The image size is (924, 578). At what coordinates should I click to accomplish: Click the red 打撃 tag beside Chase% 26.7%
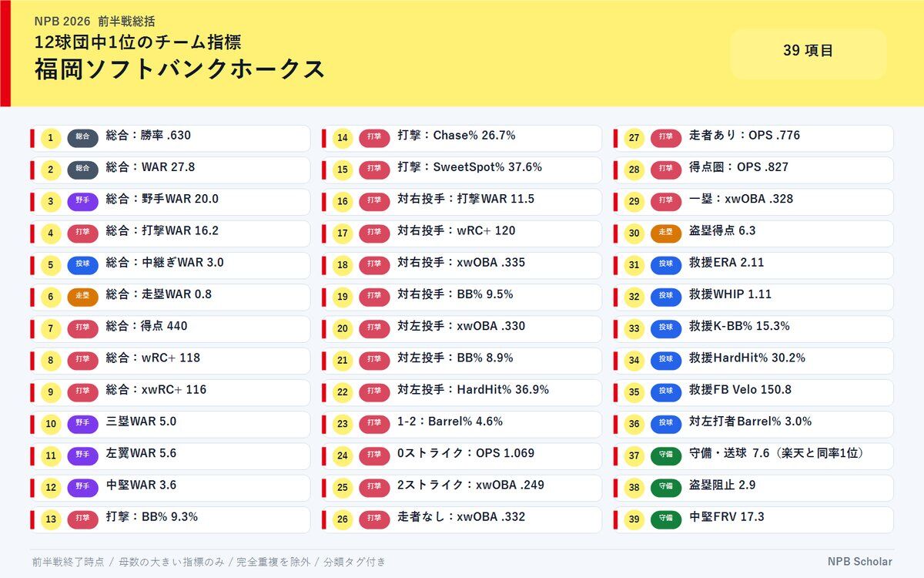pos(374,139)
